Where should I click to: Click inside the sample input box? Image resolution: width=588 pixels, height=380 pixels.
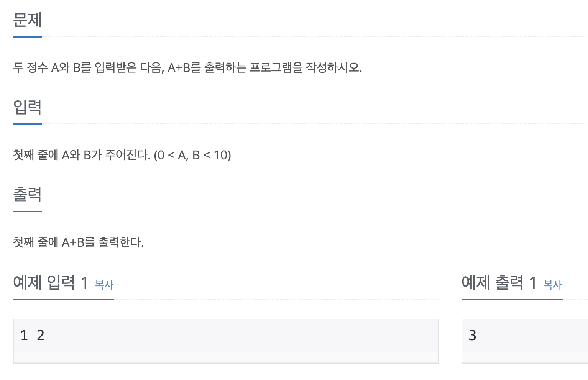pos(230,335)
